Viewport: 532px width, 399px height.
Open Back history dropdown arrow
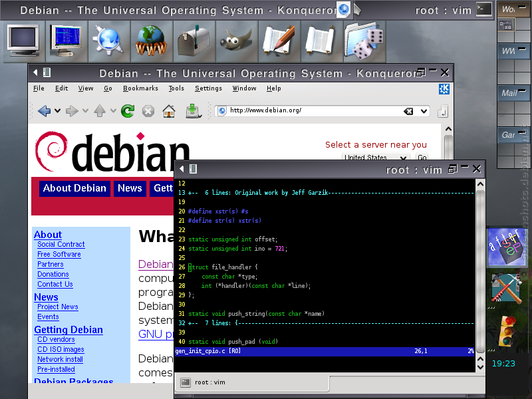point(58,110)
